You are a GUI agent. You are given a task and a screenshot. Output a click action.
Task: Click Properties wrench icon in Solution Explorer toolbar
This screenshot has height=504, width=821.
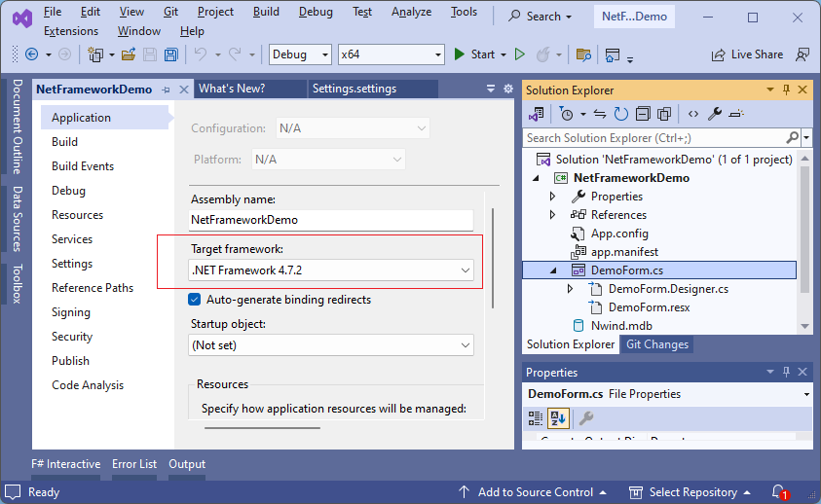(x=715, y=114)
